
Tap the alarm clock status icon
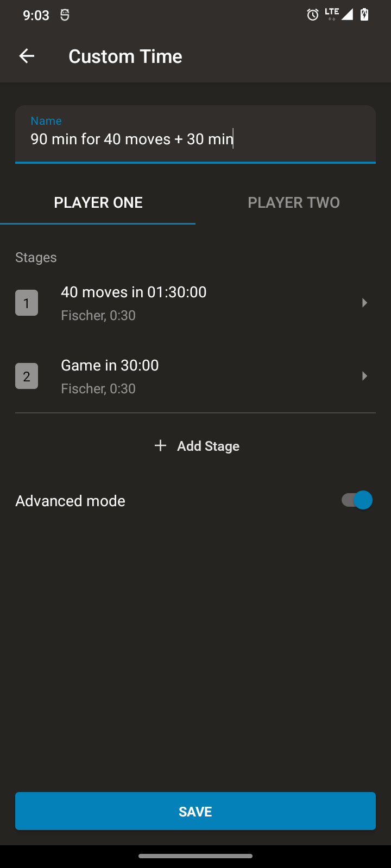coord(313,15)
